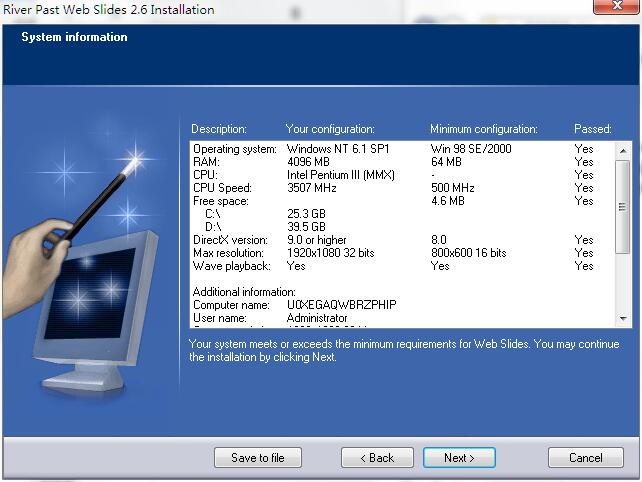Select computer name 'UOXEGAQWBRZPHIP'

(x=341, y=305)
